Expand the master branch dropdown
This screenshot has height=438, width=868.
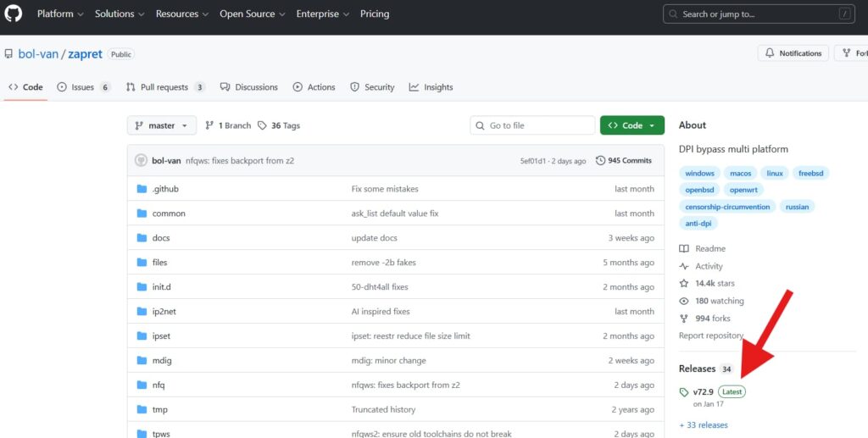(x=162, y=125)
